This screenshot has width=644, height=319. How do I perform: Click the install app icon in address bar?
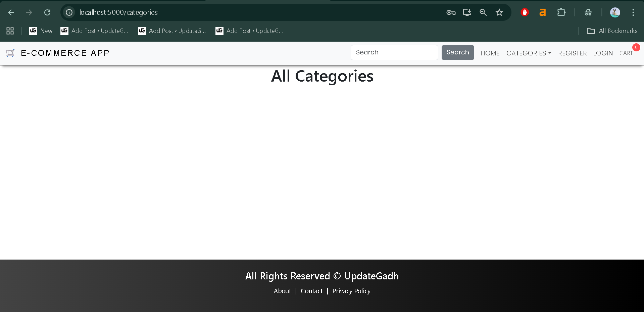click(467, 12)
